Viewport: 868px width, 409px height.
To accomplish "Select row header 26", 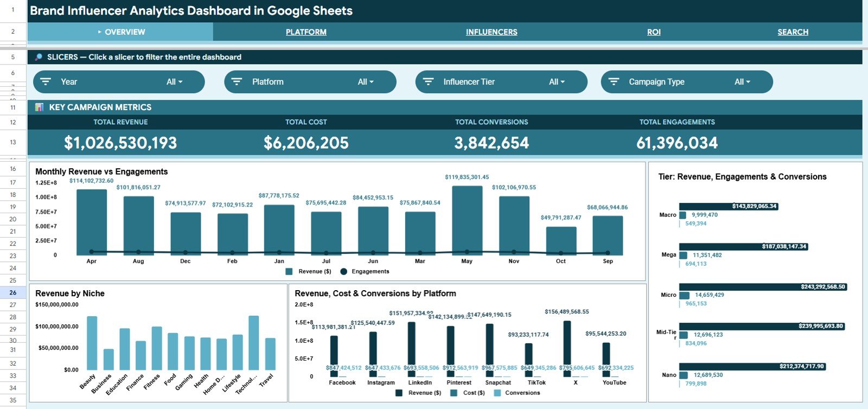I will click(13, 292).
